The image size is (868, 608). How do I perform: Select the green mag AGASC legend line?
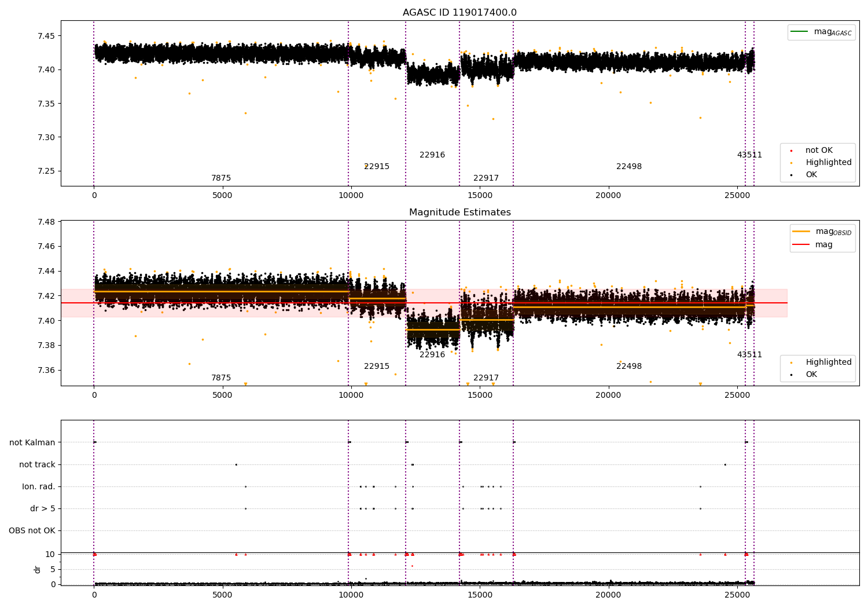pos(800,31)
